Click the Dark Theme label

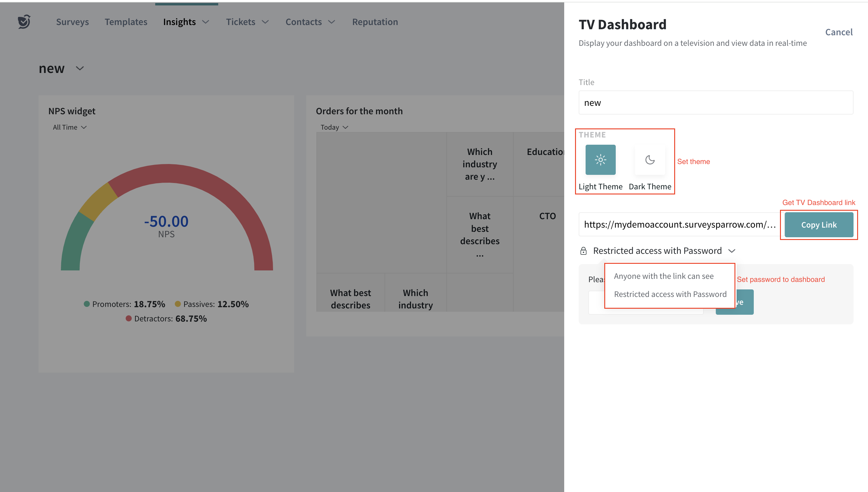click(x=649, y=187)
